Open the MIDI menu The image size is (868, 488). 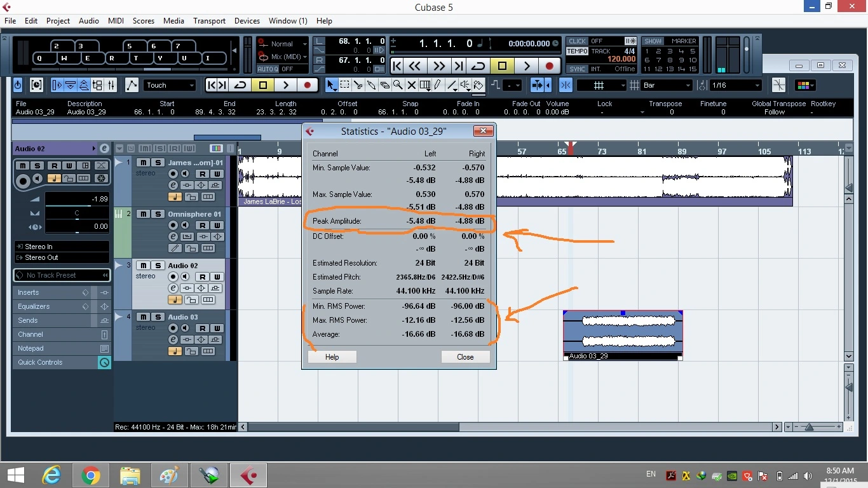click(116, 20)
